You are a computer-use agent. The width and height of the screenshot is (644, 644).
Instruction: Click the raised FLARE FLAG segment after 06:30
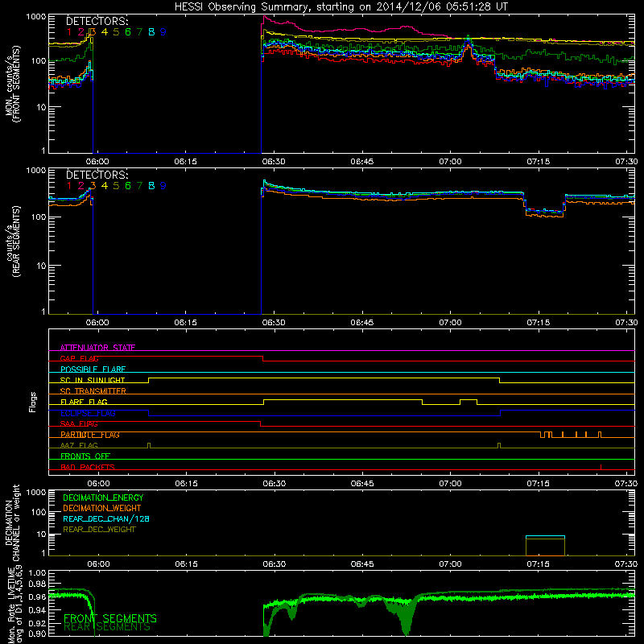tap(343, 399)
